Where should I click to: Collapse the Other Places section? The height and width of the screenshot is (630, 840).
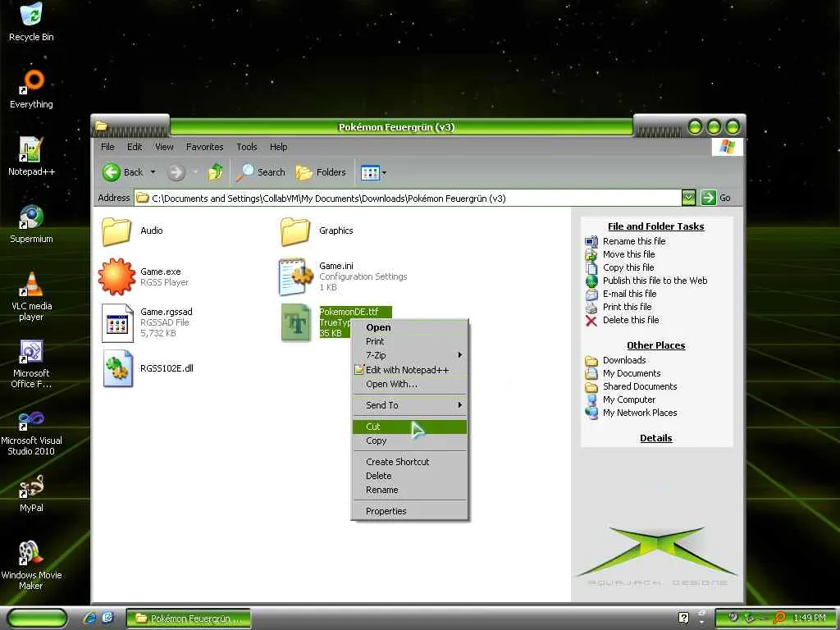pos(655,345)
